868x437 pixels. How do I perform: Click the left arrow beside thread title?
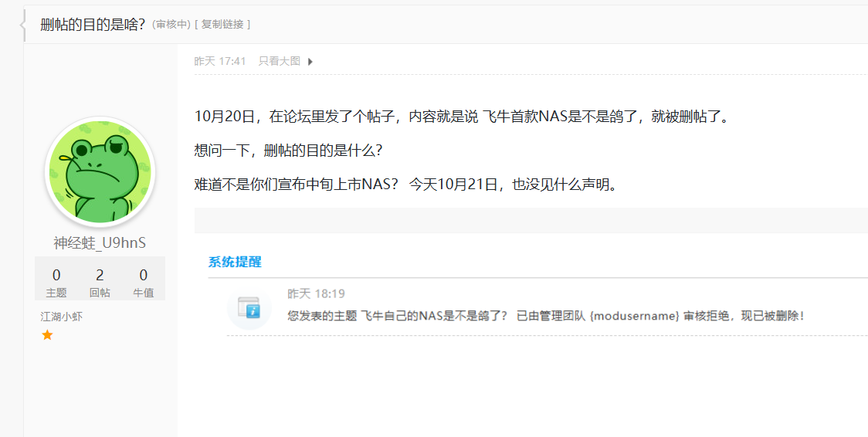pos(23,25)
